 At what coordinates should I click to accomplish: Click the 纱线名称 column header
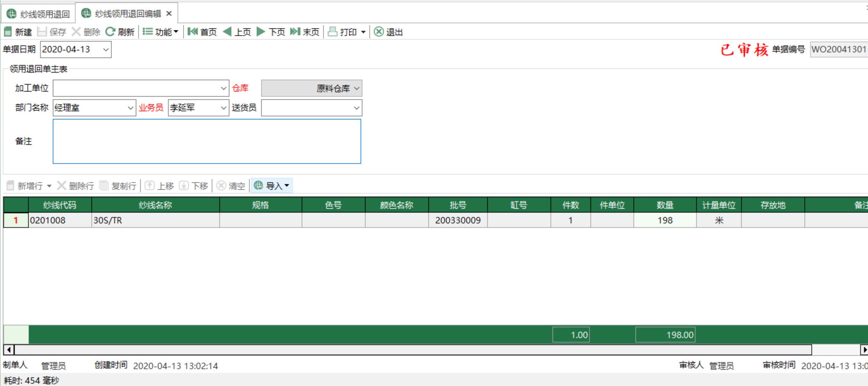(155, 205)
